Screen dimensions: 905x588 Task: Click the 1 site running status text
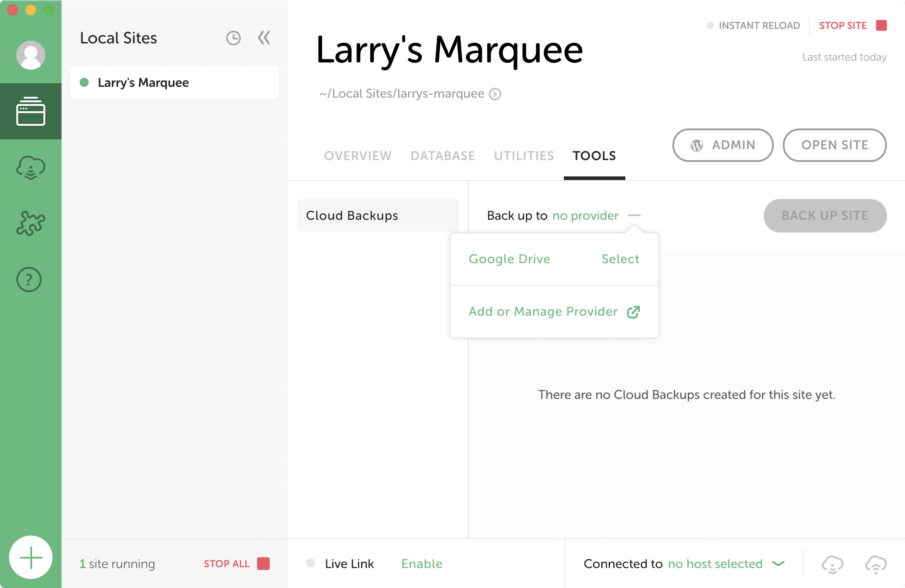[117, 564]
